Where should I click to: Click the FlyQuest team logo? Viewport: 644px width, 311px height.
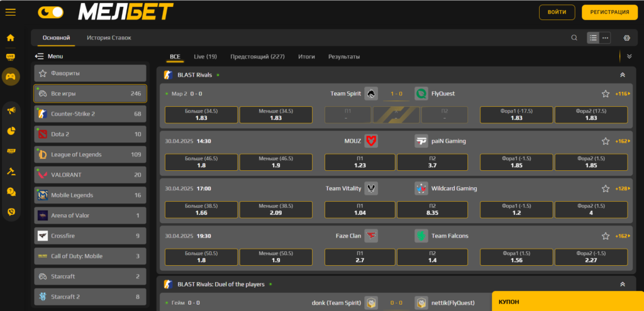pos(421,94)
